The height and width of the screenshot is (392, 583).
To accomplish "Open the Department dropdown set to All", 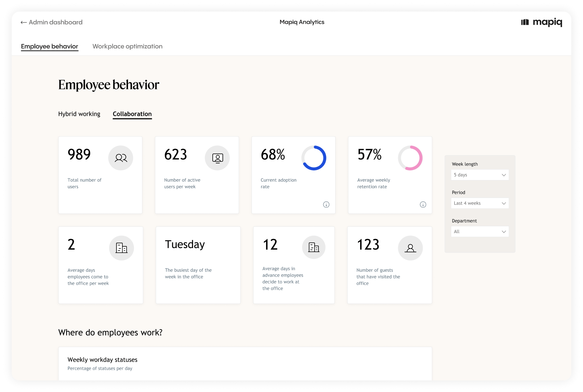I will (480, 232).
